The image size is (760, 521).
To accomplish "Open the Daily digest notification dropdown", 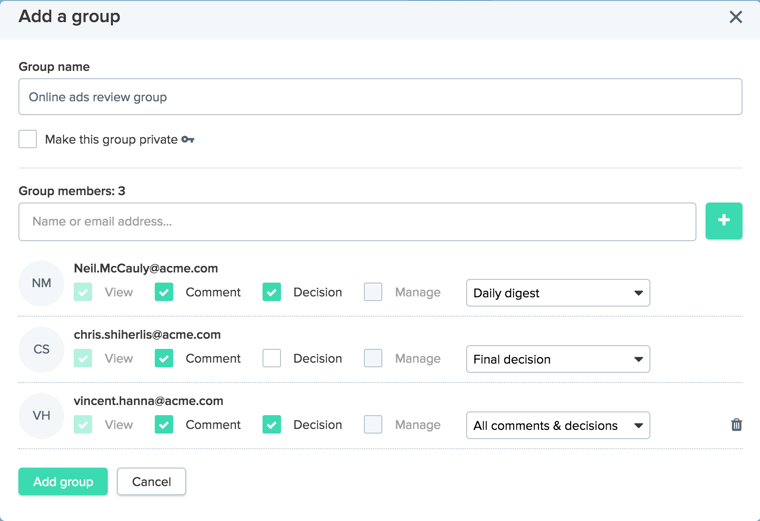I will 557,293.
